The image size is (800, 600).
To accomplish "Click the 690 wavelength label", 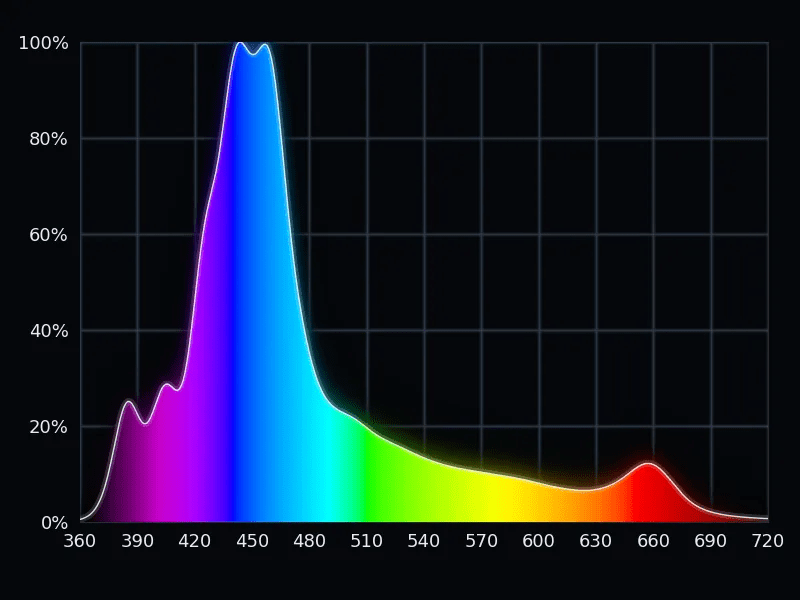I will point(710,541).
